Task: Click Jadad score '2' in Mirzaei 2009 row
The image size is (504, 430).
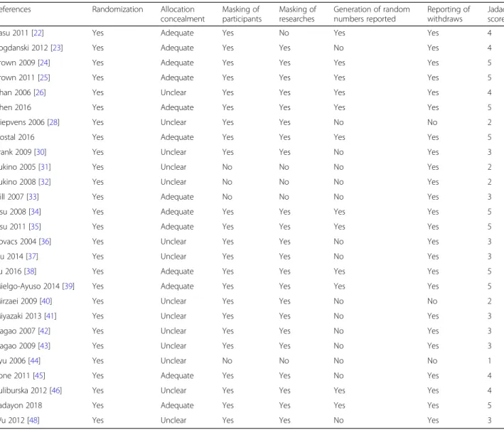Action: pyautogui.click(x=490, y=301)
